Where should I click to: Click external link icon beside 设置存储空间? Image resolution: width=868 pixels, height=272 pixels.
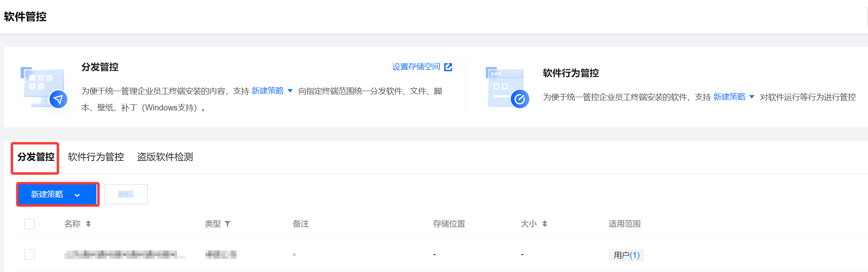[448, 67]
